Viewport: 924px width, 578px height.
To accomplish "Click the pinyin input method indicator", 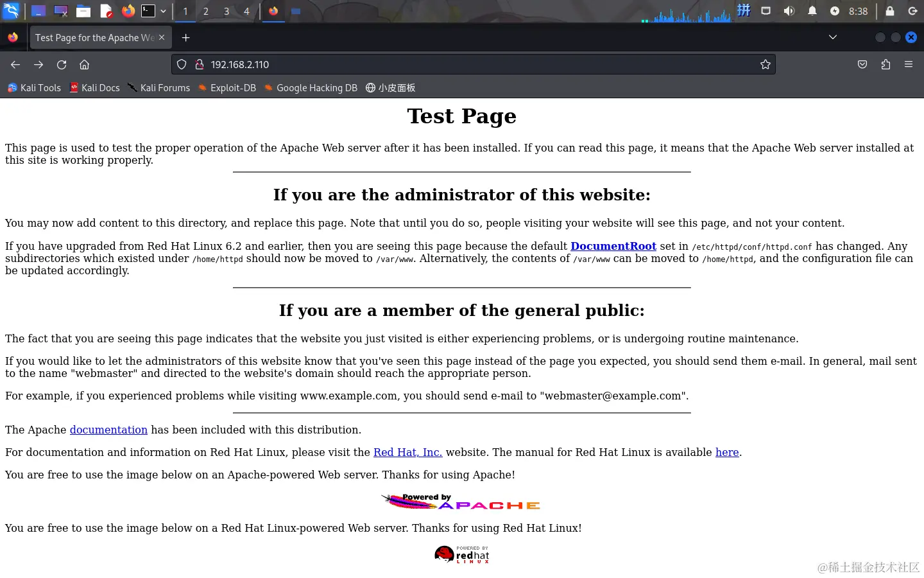I will [x=744, y=10].
